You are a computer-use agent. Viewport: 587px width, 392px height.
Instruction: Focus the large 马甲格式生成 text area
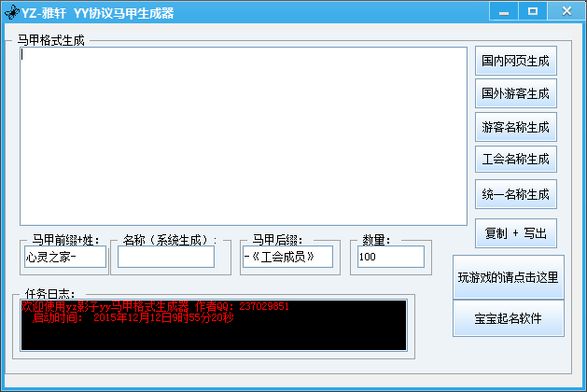(244, 136)
